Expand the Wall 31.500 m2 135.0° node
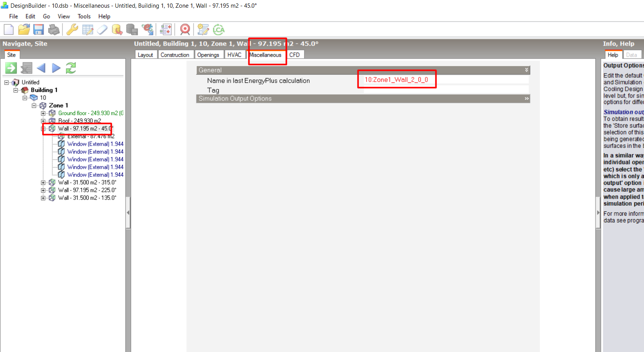The height and width of the screenshot is (352, 644). pos(43,198)
